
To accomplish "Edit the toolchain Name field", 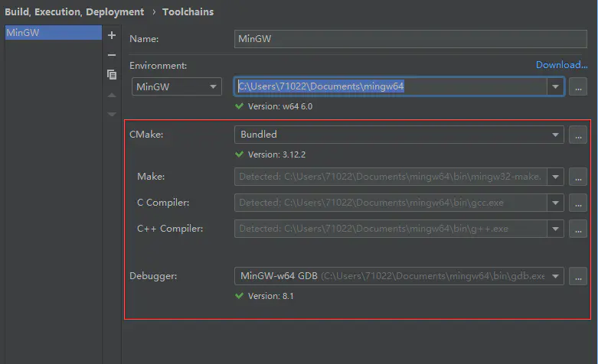I will click(410, 39).
